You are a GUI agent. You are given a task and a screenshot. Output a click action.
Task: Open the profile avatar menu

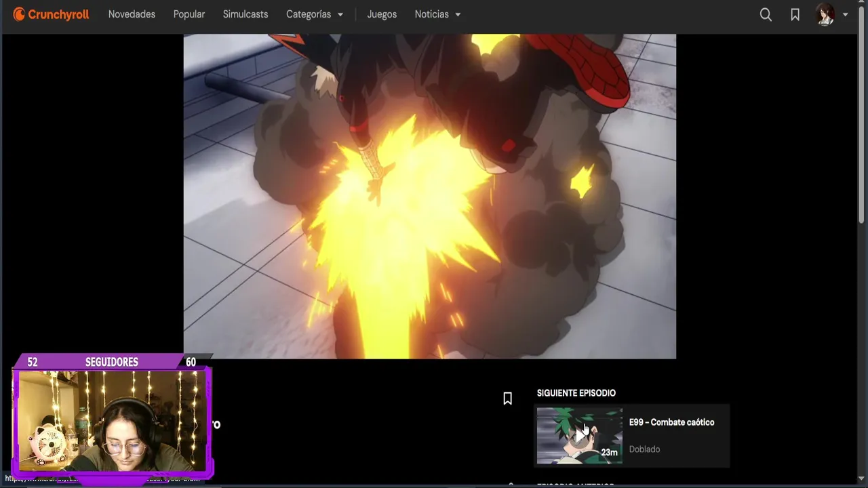831,14
